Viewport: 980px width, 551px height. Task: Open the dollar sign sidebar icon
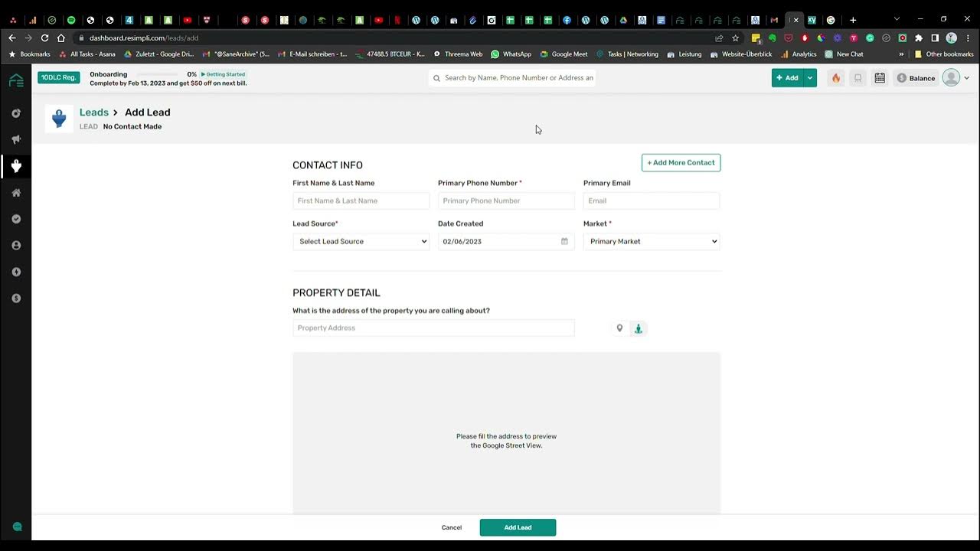tap(16, 298)
